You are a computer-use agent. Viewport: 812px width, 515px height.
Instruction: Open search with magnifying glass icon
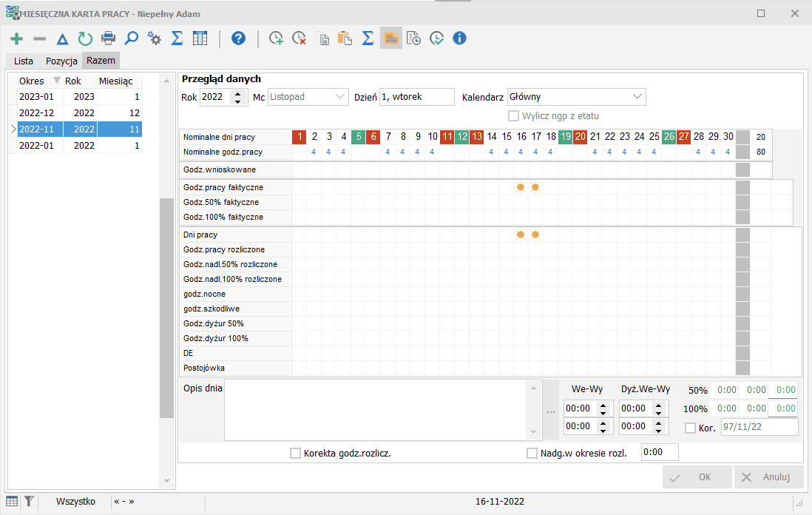tap(132, 38)
